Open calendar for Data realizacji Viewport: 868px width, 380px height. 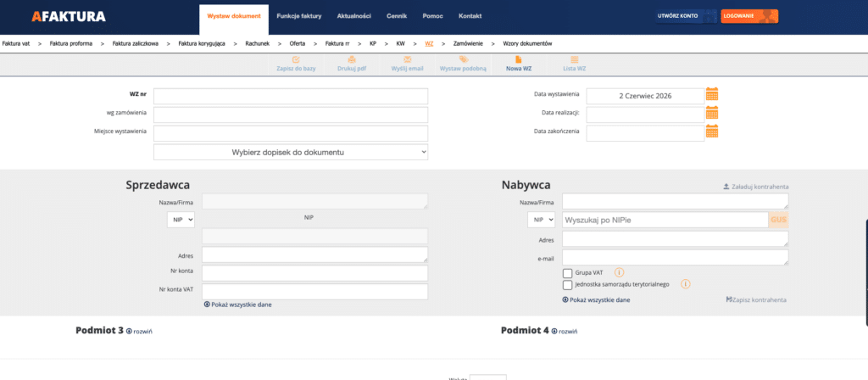click(x=712, y=113)
